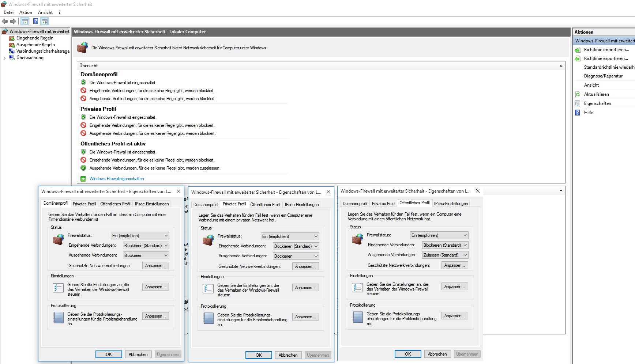Screen dimensions: 635x364
Task: Click firewall globe icon in main header
Action: pos(83,48)
